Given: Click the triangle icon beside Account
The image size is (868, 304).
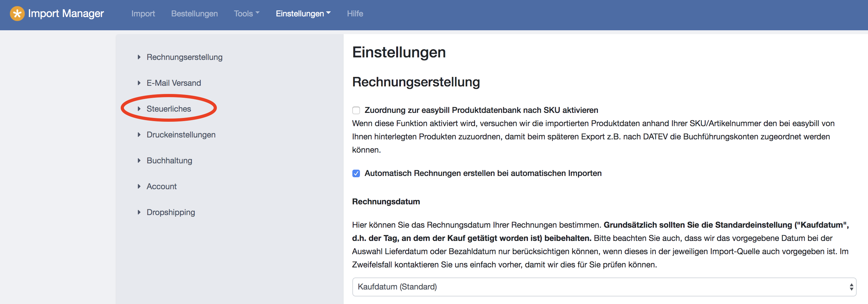Looking at the screenshot, I should tap(139, 186).
